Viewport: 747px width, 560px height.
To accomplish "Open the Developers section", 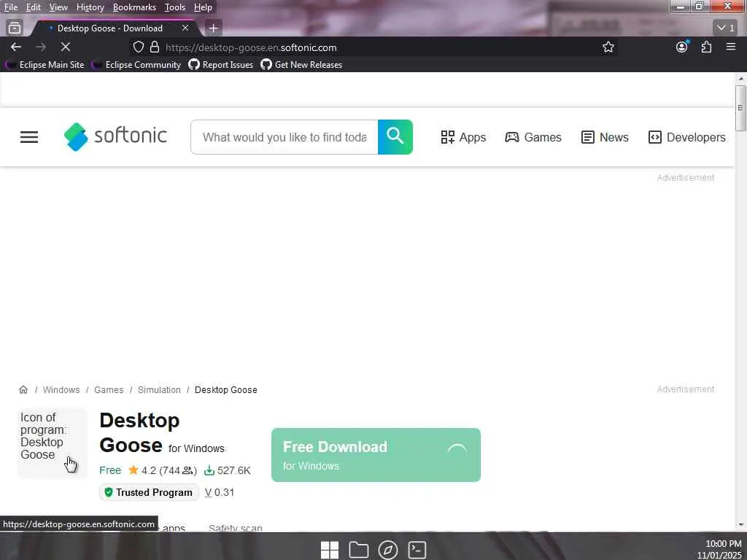I will click(x=686, y=137).
